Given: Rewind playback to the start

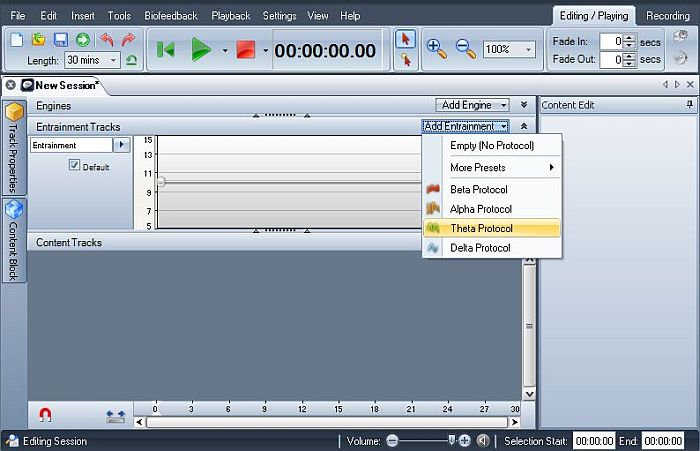Looking at the screenshot, I should [166, 50].
